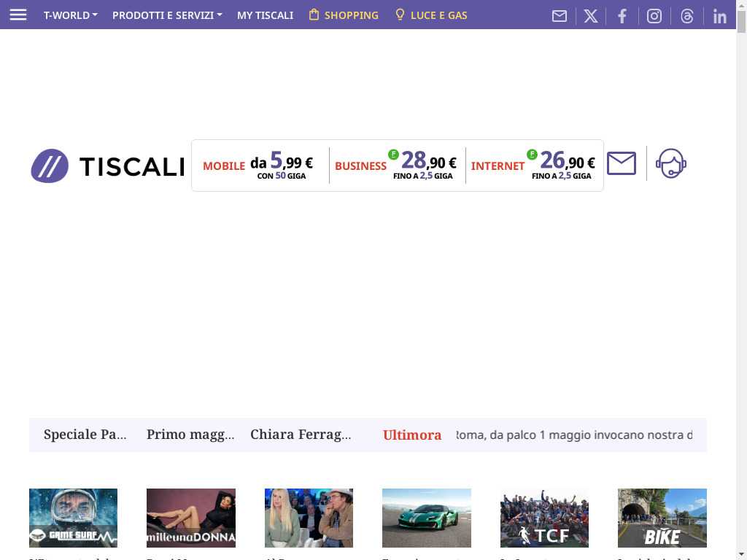This screenshot has height=560, width=747.
Task: Open the SHOPPING link
Action: coord(344,15)
